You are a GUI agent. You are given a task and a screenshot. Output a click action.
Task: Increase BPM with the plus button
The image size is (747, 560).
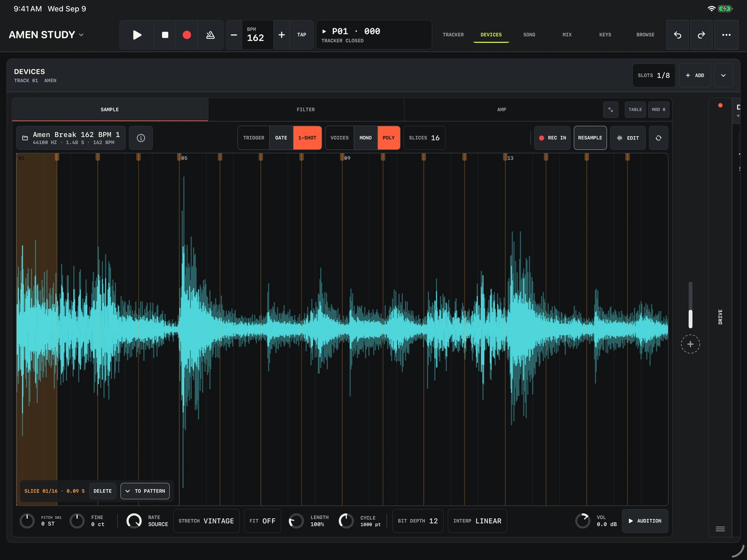[282, 35]
